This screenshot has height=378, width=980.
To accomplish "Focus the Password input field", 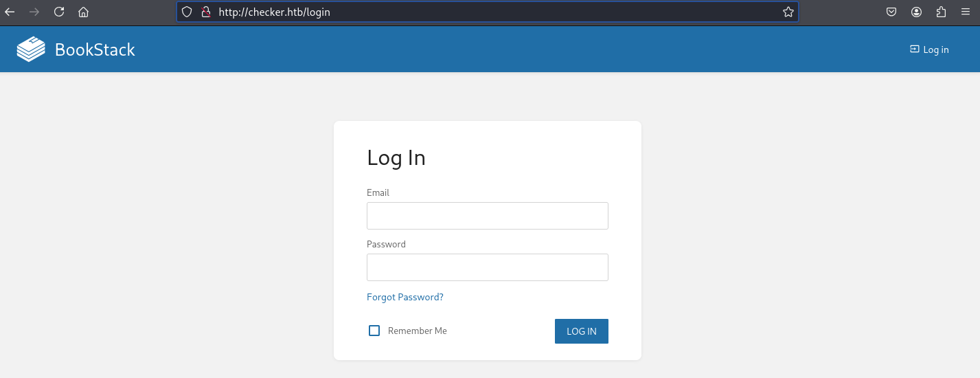I will (x=488, y=267).
